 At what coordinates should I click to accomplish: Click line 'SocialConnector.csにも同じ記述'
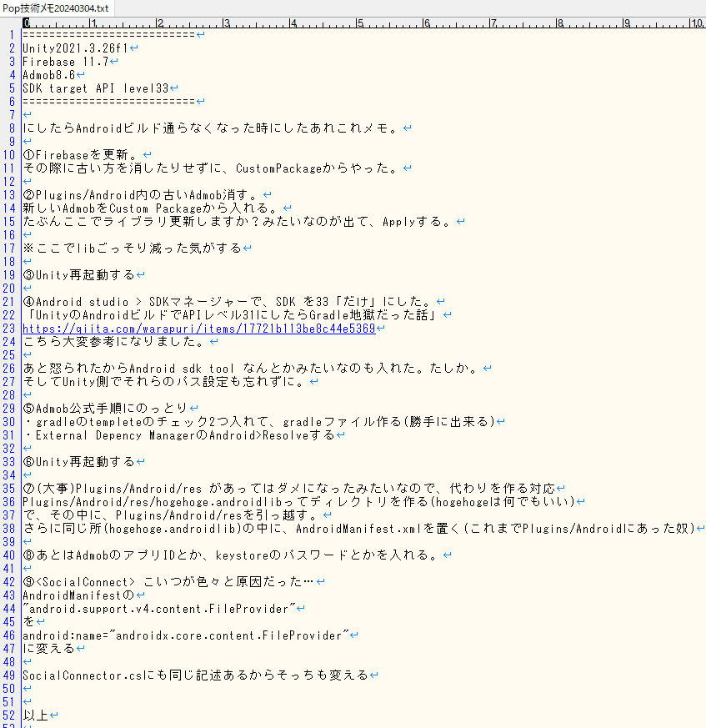(x=195, y=675)
